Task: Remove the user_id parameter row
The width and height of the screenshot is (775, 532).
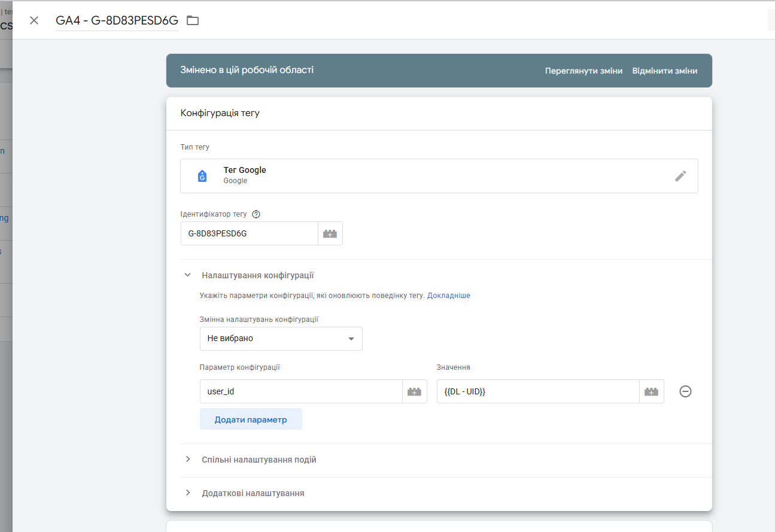Action: pyautogui.click(x=686, y=391)
